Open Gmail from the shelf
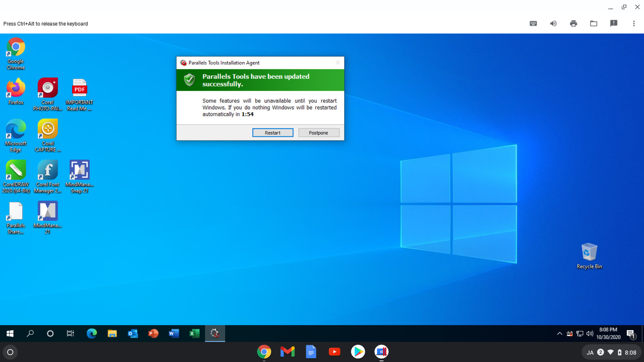 pos(287,352)
